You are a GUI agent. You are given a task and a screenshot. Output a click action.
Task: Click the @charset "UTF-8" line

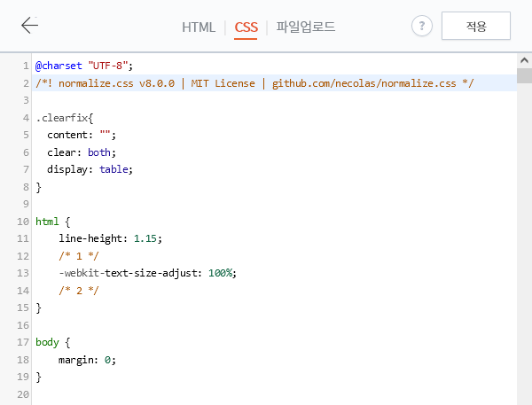84,66
